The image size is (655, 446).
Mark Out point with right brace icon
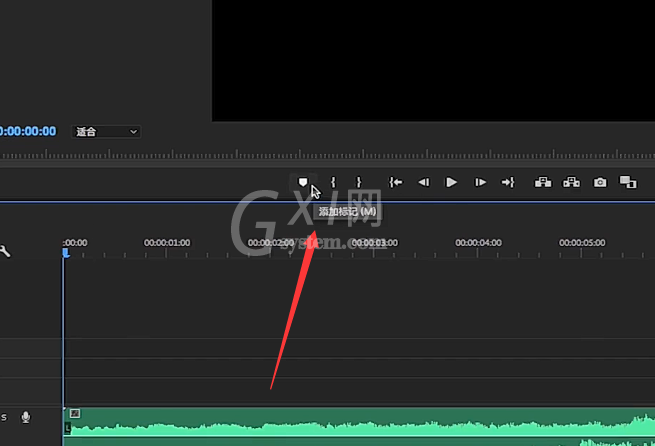(358, 182)
